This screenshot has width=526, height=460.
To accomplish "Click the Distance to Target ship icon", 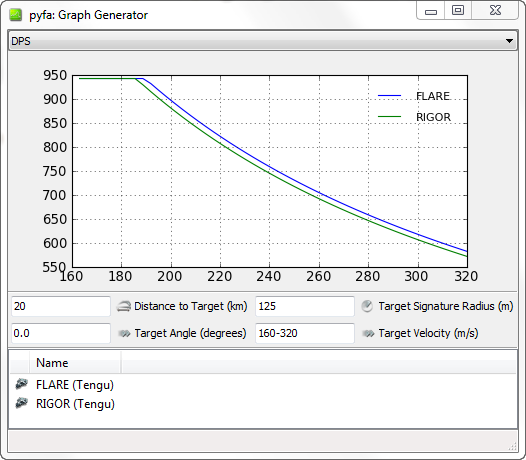I will 124,306.
